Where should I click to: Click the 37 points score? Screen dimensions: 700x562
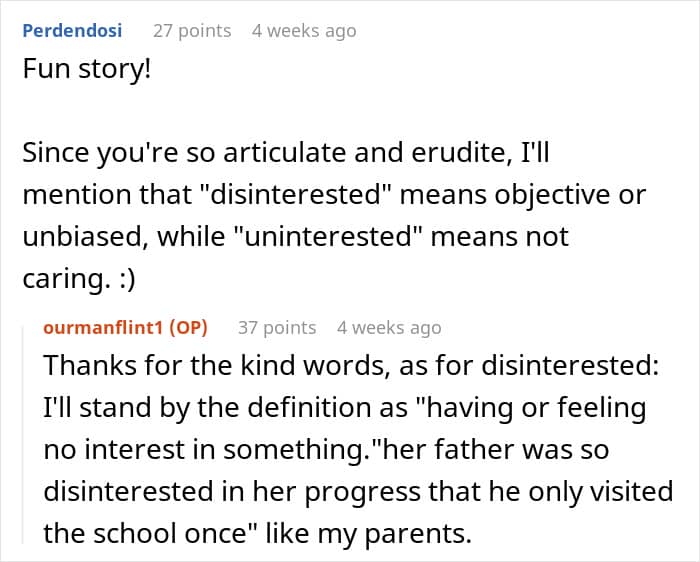(277, 328)
